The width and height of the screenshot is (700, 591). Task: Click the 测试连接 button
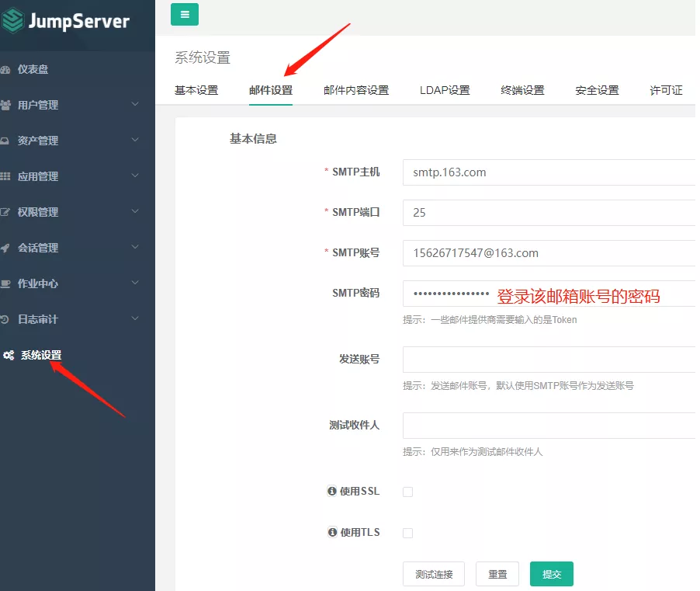pos(433,575)
